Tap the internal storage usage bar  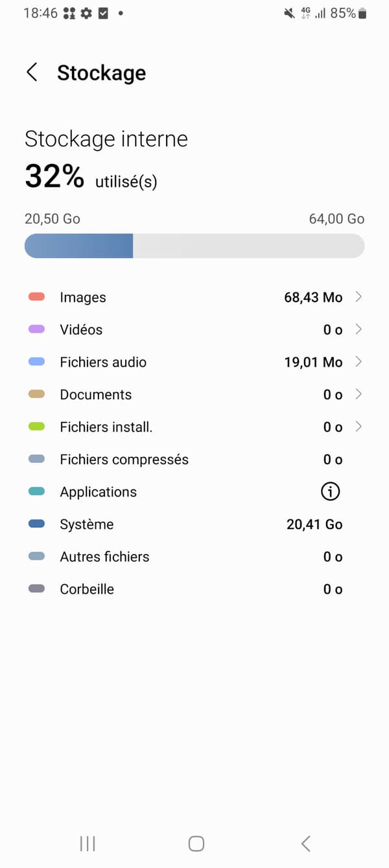point(194,246)
